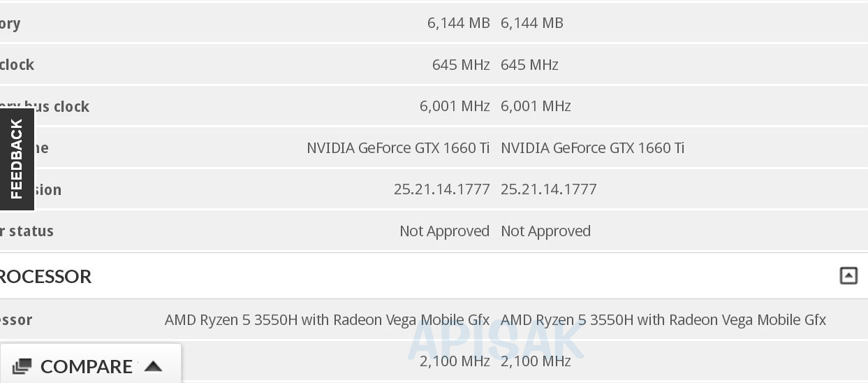Click the left AMD Ryzen 5 3550H processor name
The image size is (868, 383).
[x=327, y=320]
